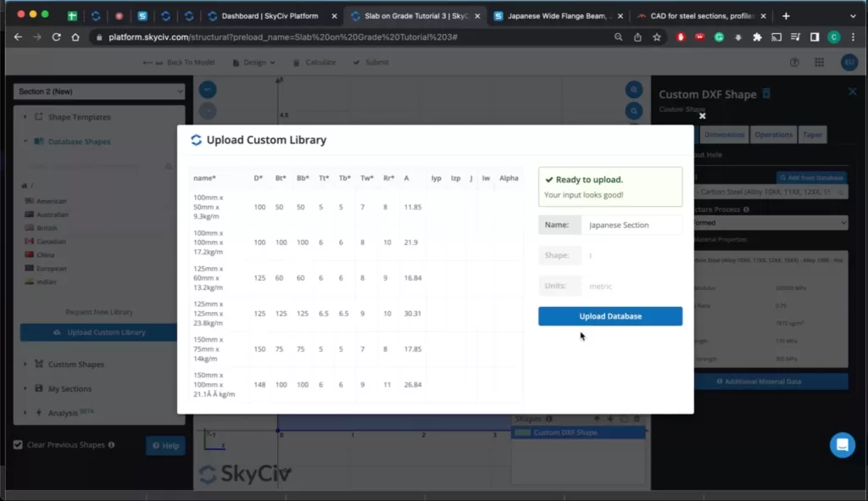The height and width of the screenshot is (501, 868).
Task: Select Custom DXF Shape in Shapes list
Action: click(578, 432)
